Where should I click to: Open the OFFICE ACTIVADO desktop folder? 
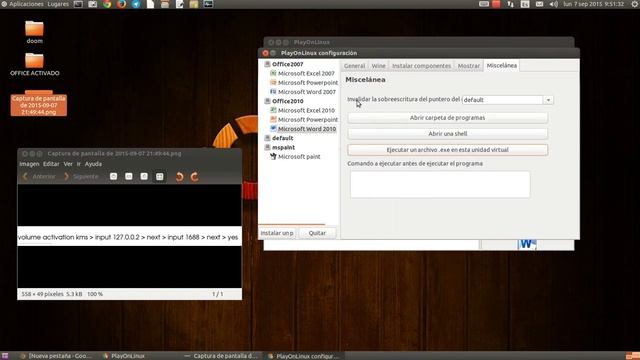35,64
